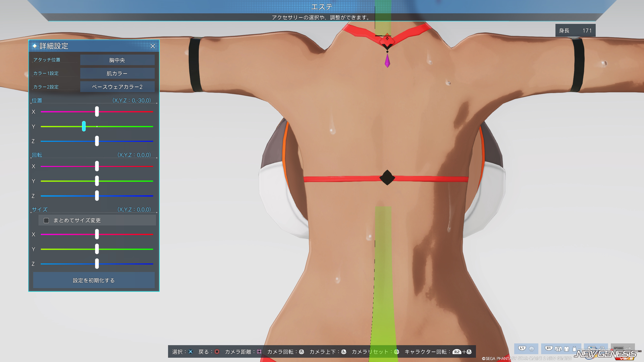Viewport: 644px width, 362px height.
Task: Click the 回転 X slider handle
Action: [x=97, y=166]
